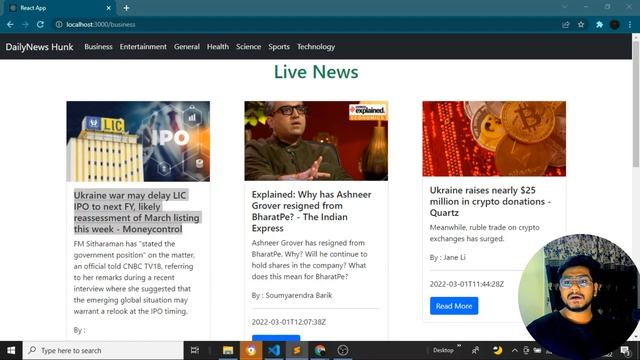Open File Explorer from the taskbar

point(228,350)
